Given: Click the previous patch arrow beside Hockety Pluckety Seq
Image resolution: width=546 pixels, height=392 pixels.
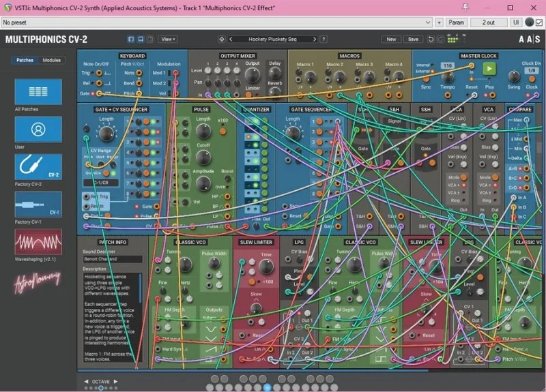Looking at the screenshot, I should click(231, 40).
